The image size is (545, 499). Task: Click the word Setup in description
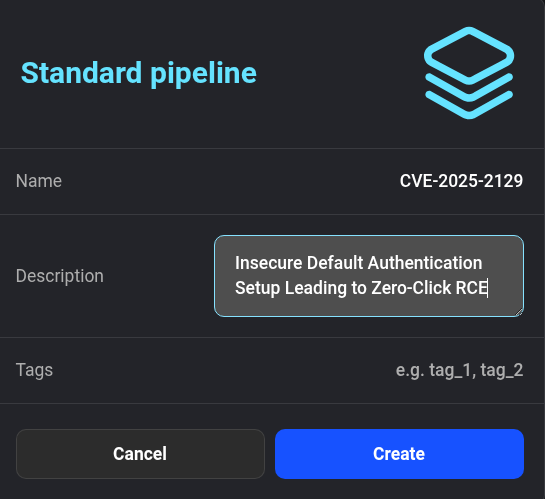(258, 289)
